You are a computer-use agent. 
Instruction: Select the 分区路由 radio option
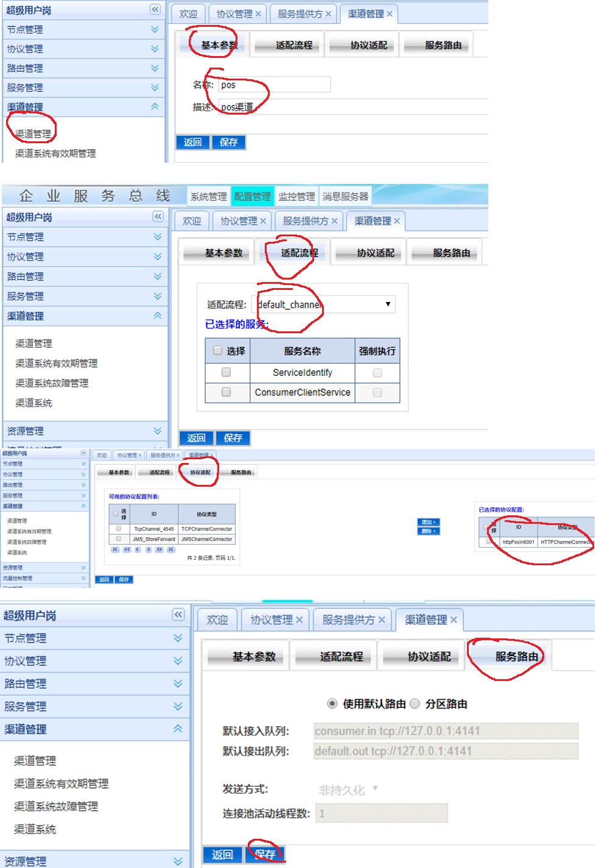pyautogui.click(x=415, y=704)
